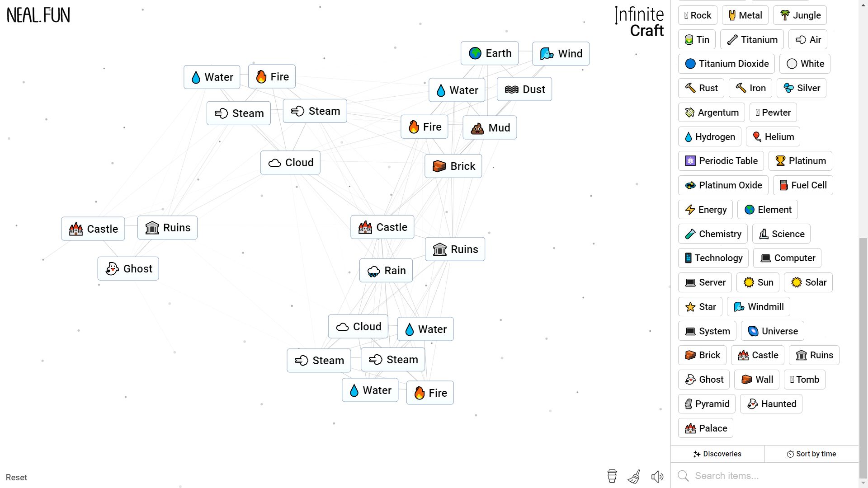
Task: Click the Reset button on canvas
Action: (x=16, y=477)
